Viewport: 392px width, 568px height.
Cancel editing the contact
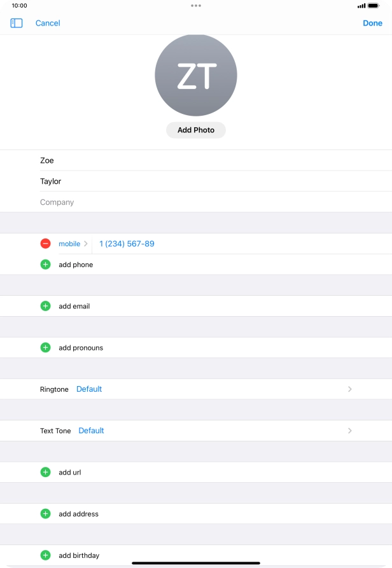tap(48, 23)
